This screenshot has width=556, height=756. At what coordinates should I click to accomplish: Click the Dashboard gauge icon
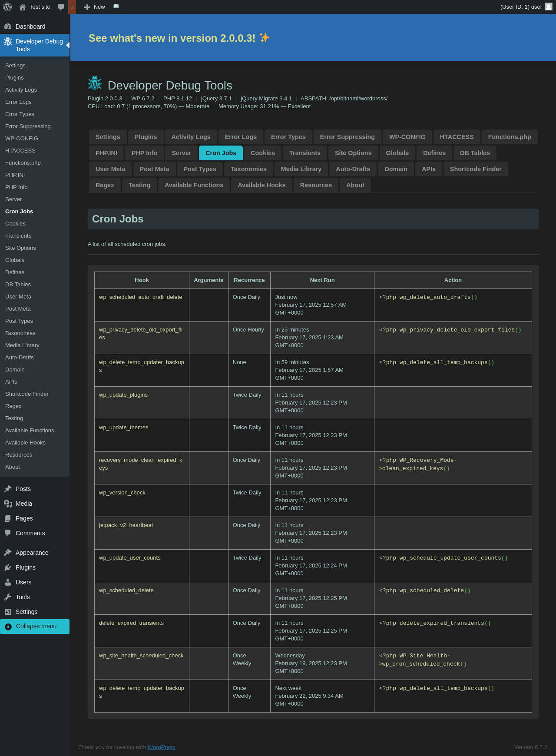(8, 27)
